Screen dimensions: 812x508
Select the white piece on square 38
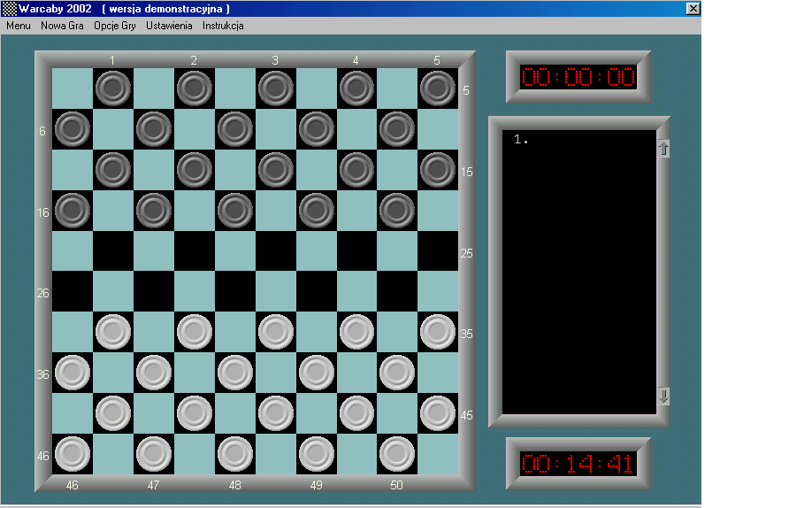pos(235,373)
